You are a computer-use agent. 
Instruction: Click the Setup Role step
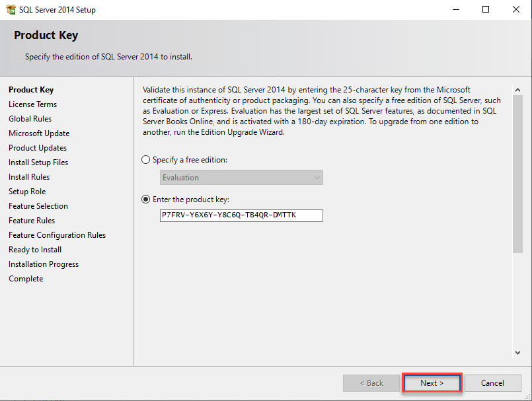[27, 192]
